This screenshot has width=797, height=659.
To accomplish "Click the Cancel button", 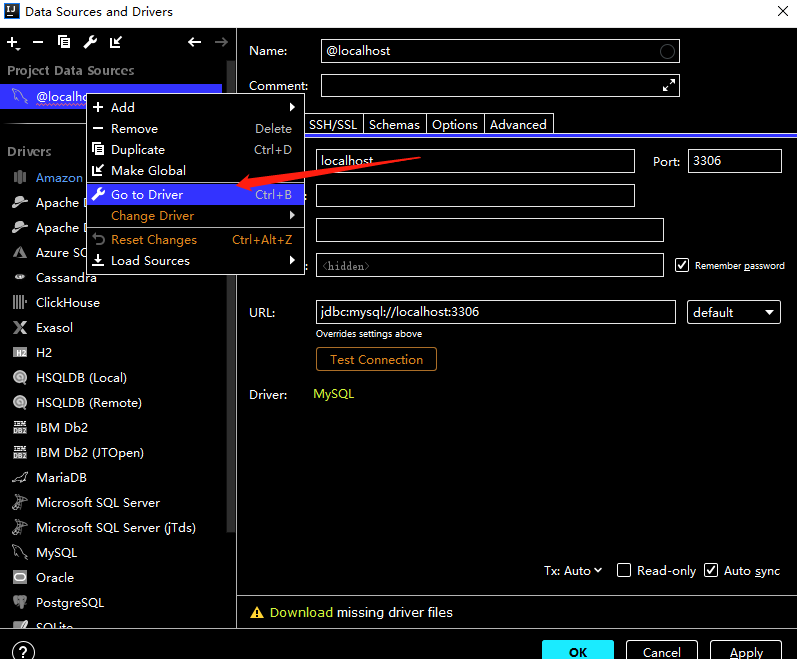I will coord(661,651).
